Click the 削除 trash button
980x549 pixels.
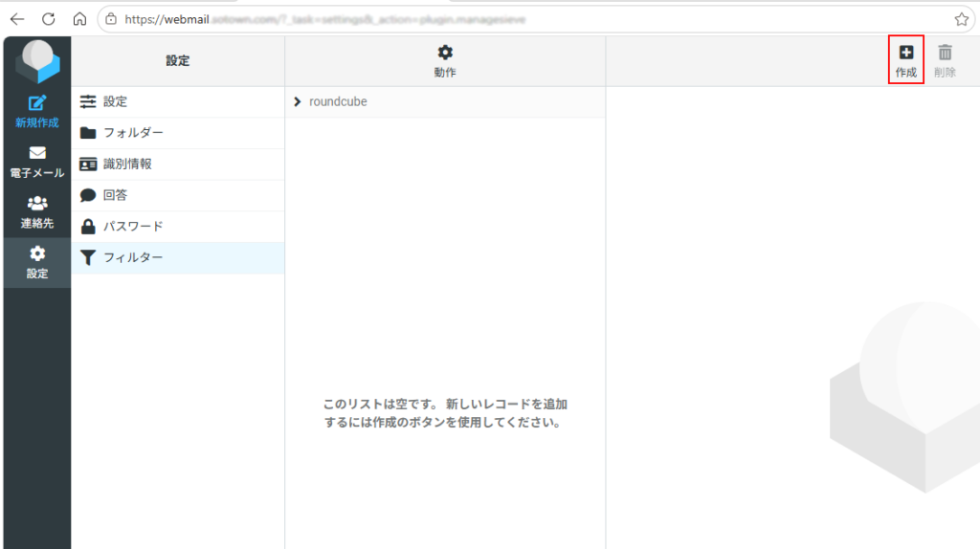[945, 60]
